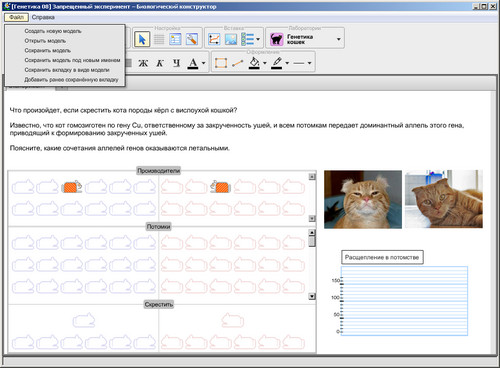This screenshot has height=368, width=500.
Task: Expand the fill color bucket dropdown arrow
Action: [265, 63]
